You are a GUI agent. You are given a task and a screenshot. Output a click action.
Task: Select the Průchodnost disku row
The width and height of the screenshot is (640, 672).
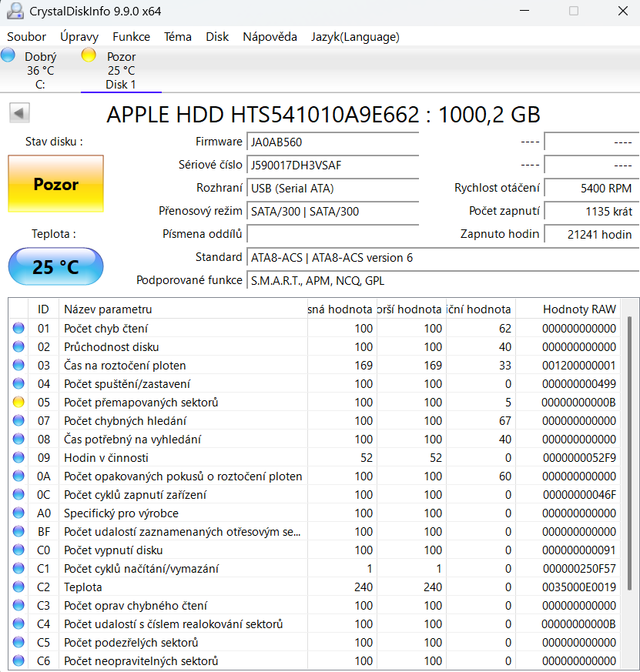point(314,346)
